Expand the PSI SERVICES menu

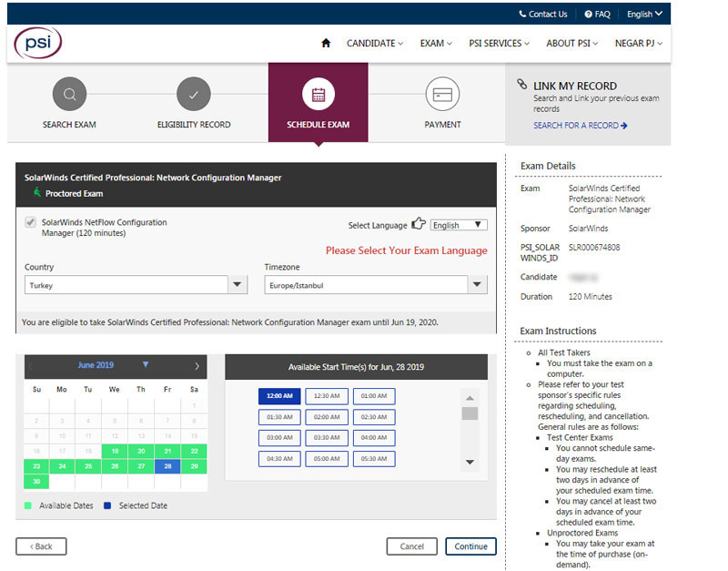coord(499,43)
